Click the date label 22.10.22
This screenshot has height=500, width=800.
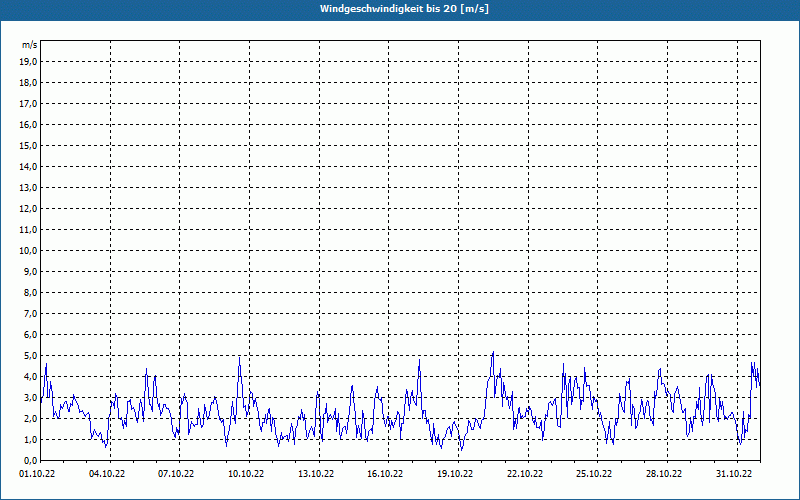click(525, 474)
